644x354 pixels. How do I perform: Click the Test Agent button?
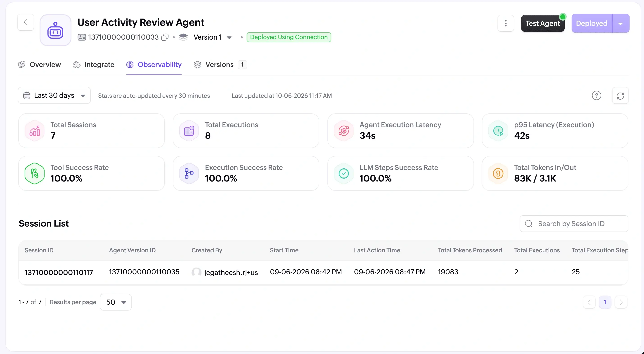[543, 24]
